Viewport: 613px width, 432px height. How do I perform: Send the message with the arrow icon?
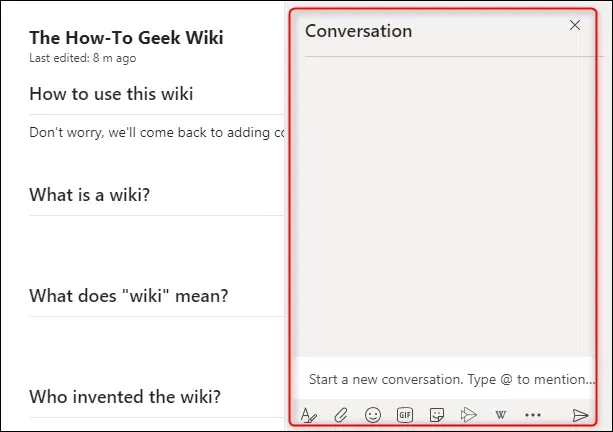[580, 415]
